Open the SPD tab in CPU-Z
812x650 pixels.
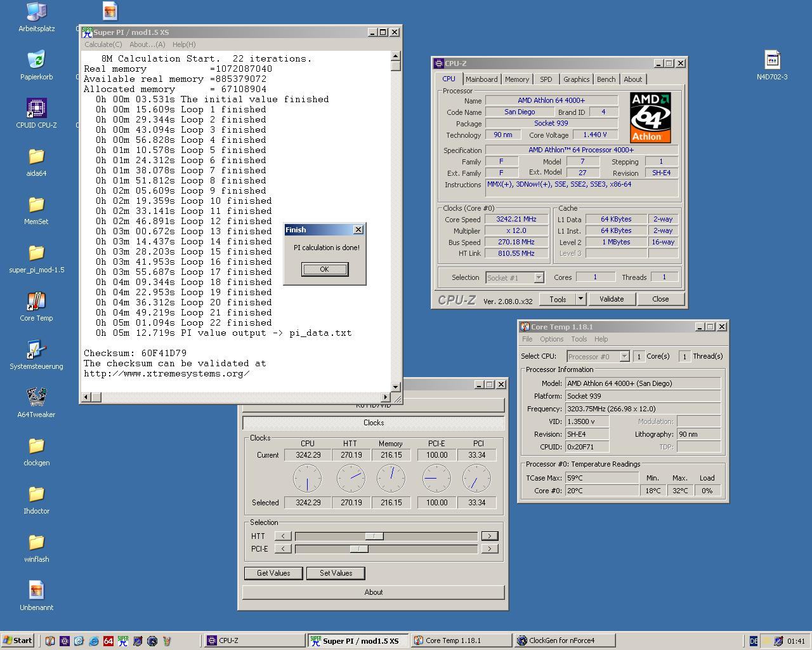coord(546,79)
